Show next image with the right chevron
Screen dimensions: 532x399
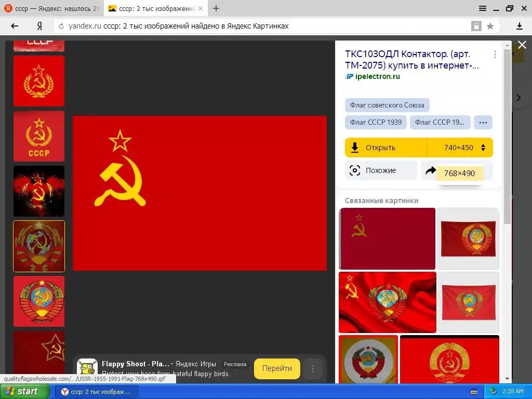518,98
